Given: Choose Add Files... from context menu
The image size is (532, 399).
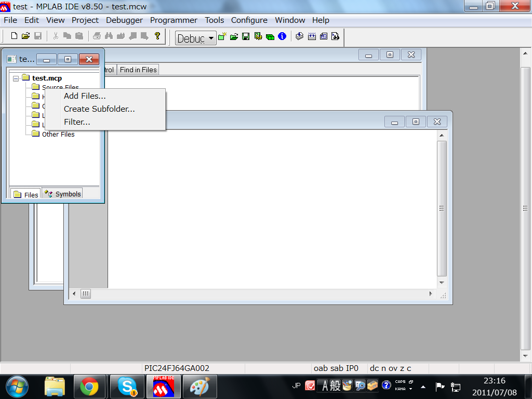Looking at the screenshot, I should [105, 96].
